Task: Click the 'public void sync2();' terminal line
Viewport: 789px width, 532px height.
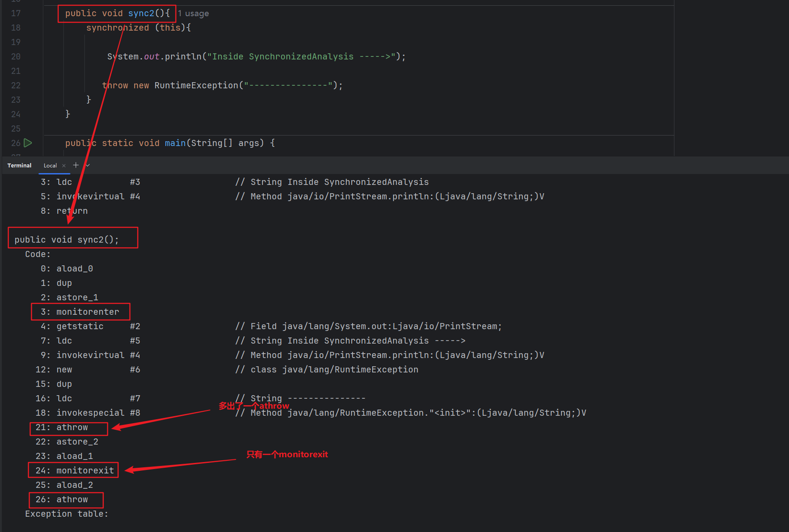Action: click(x=66, y=240)
